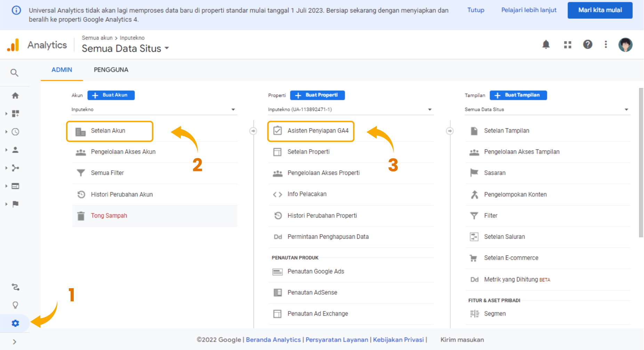Open Customization dashboard icon in sidebar

(15, 114)
